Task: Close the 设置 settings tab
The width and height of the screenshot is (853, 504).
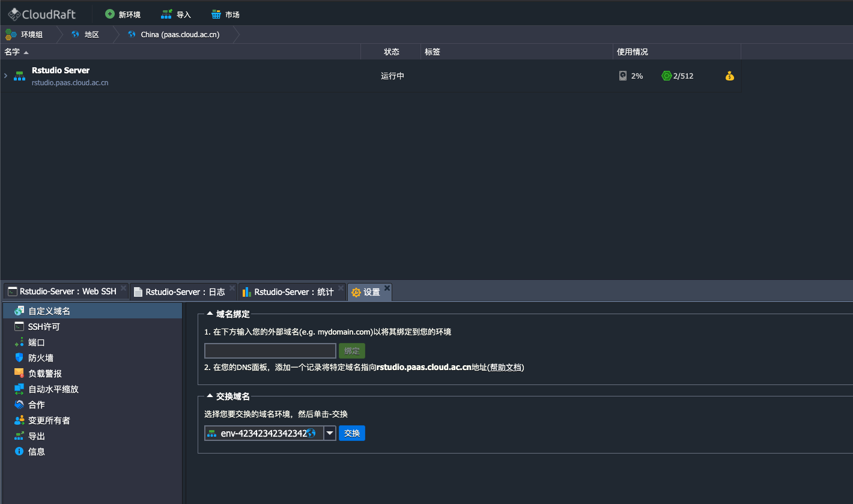Action: 387,288
